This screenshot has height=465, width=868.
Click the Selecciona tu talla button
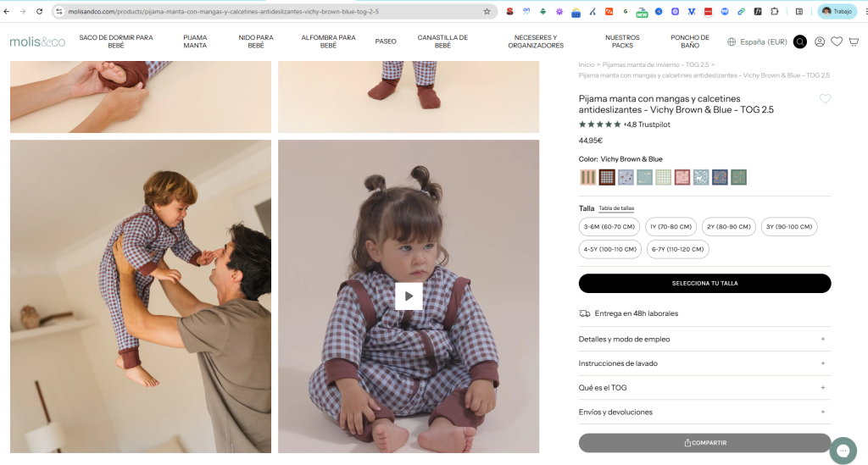[x=704, y=283]
